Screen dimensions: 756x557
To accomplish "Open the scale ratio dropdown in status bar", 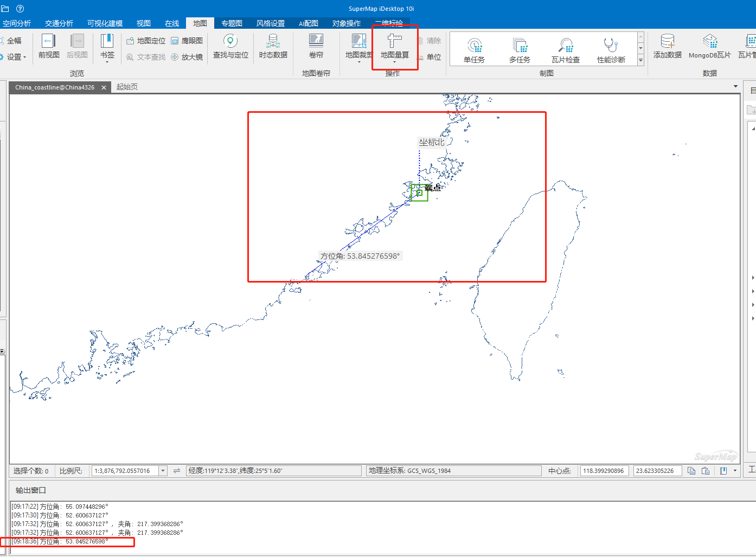I will point(163,471).
